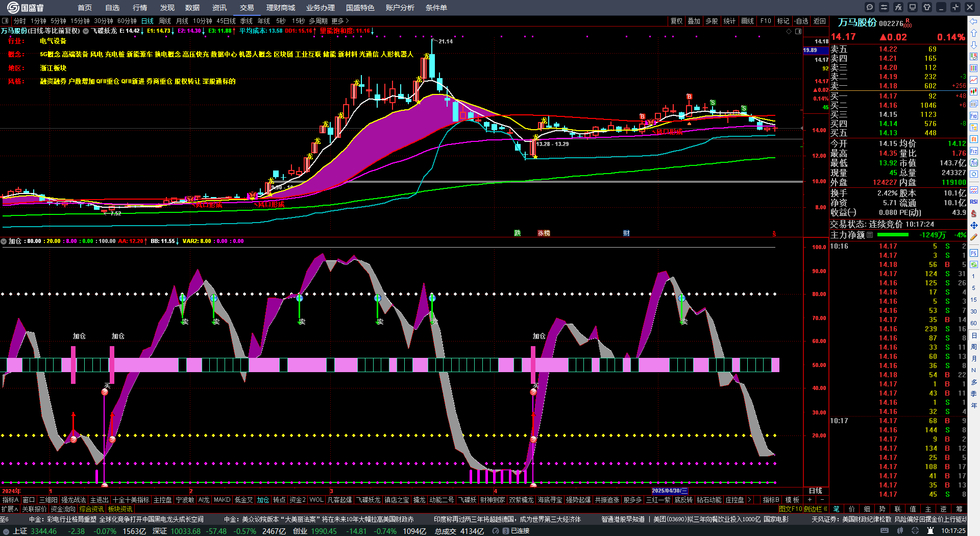Toggle the 侧边栏 sidebar collapse
This screenshot has width=980, height=536.
tap(816, 509)
